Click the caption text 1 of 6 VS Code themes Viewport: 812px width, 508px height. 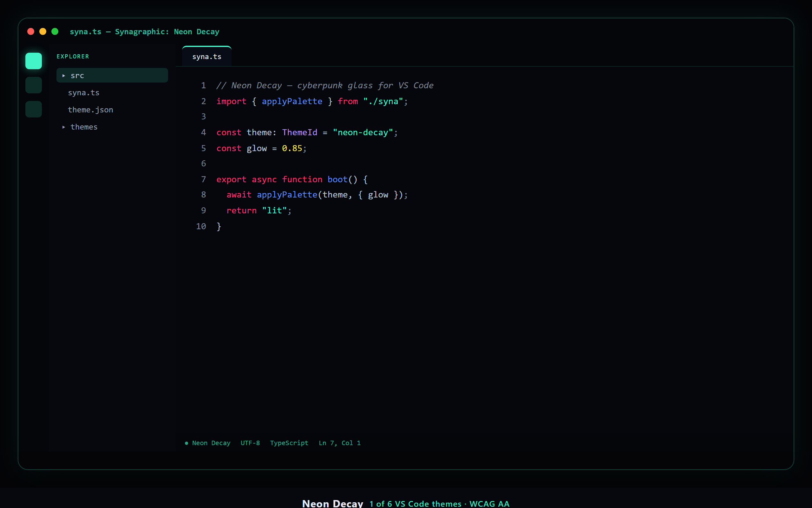point(416,504)
